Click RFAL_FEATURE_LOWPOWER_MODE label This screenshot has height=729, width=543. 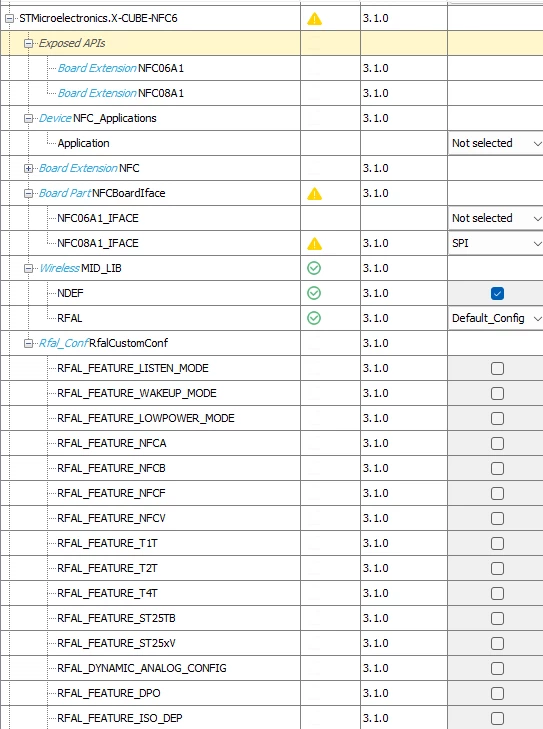click(x=146, y=418)
